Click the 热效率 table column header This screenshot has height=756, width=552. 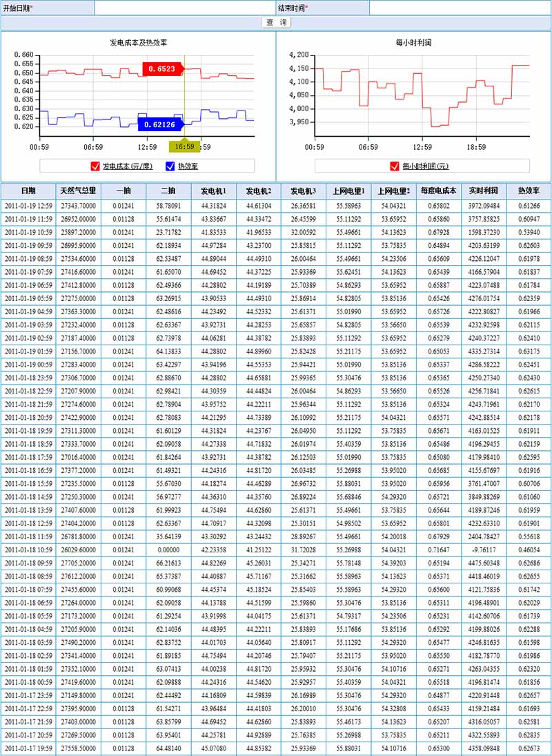(529, 191)
